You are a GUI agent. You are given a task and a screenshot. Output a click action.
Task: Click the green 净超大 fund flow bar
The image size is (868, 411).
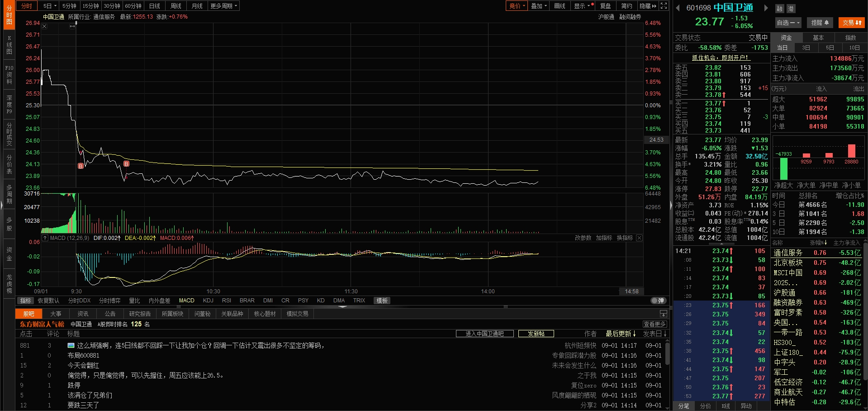(784, 168)
